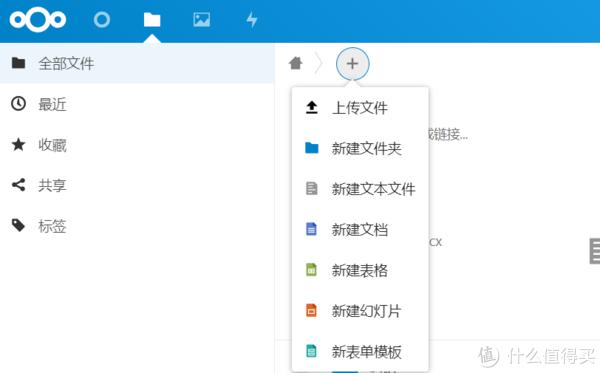Screen dimensions: 600x373
Task: Open 共享 shares in the sidebar
Action: (137, 185)
